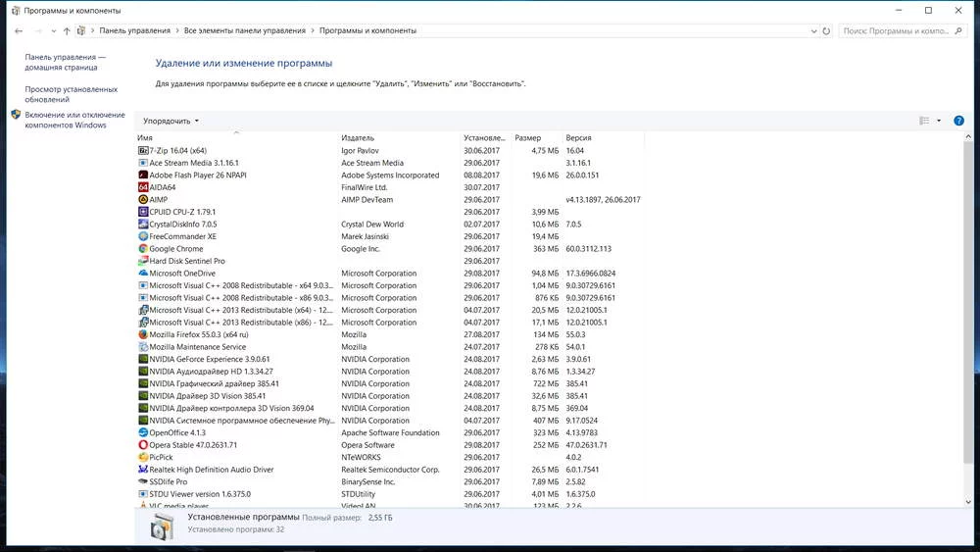Click the Opera Stable icon
980x552 pixels.
pos(143,445)
